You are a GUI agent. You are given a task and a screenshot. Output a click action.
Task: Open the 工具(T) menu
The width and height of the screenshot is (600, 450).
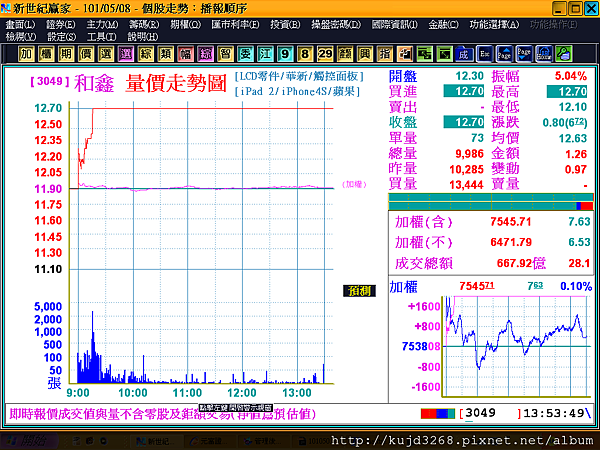[101, 37]
